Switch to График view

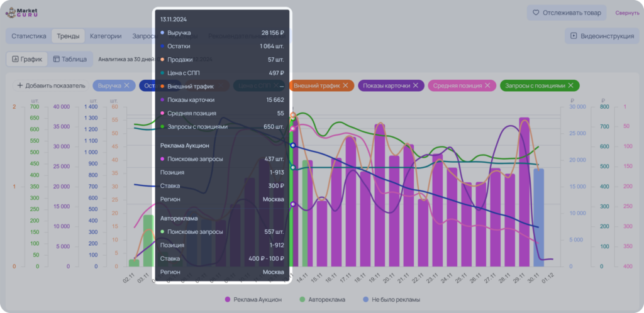[27, 59]
